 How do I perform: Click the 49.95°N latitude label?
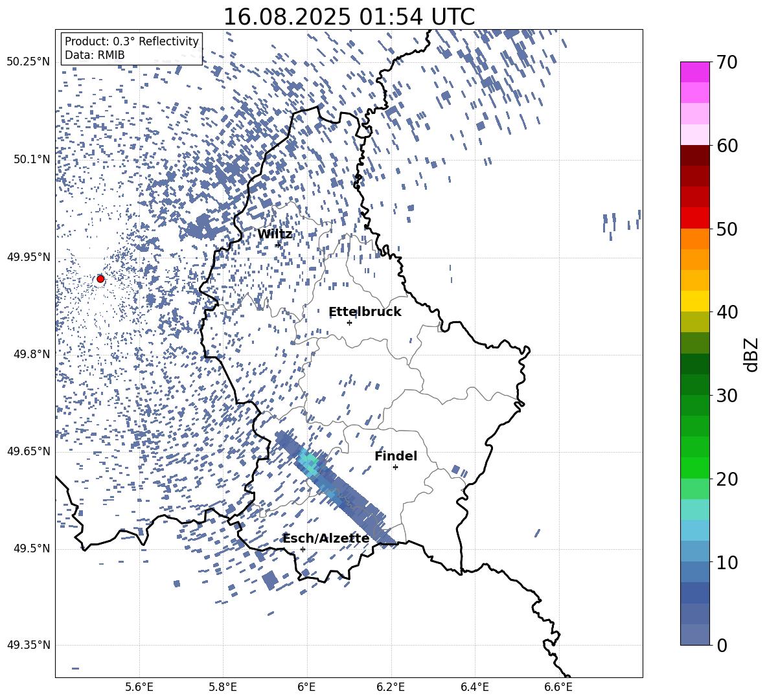pyautogui.click(x=29, y=256)
